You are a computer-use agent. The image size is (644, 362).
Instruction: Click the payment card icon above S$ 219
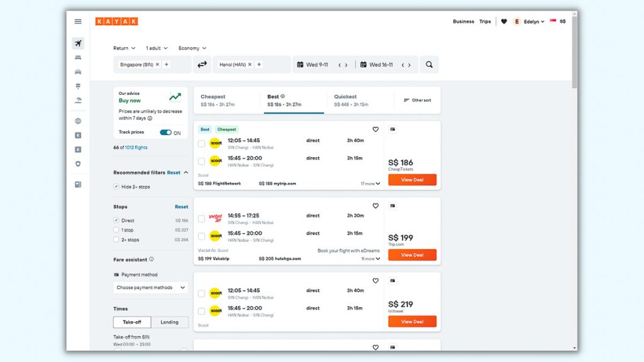pos(392,281)
